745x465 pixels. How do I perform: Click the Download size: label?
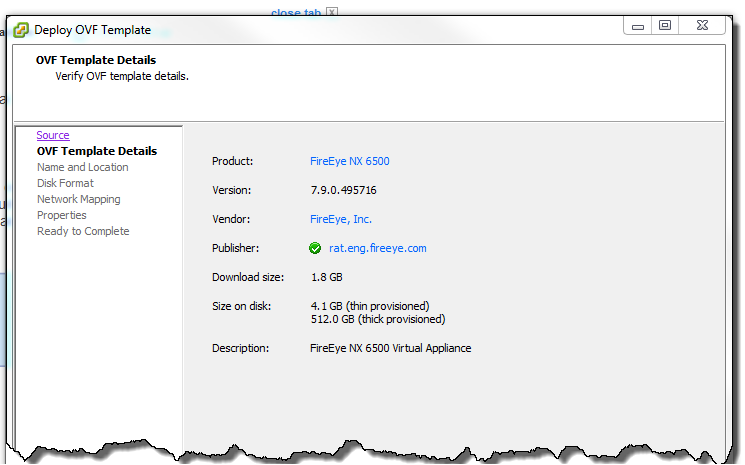point(248,277)
